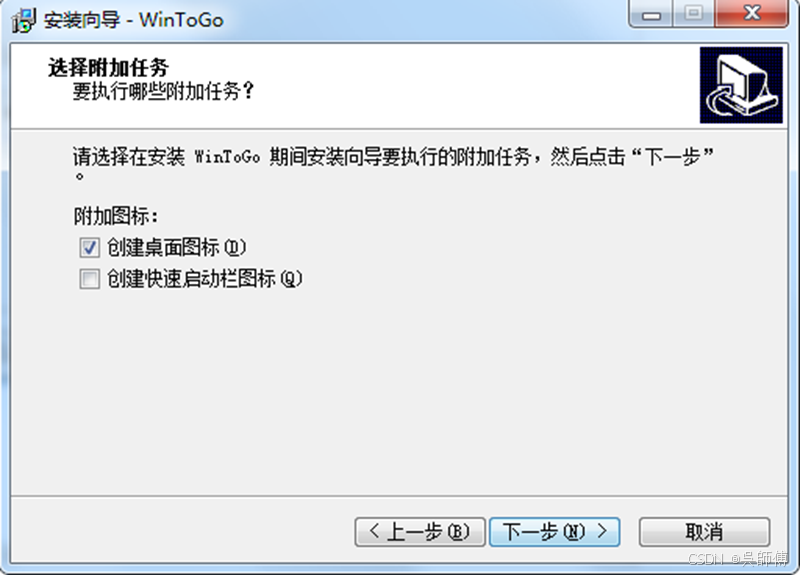800x575 pixels.
Task: Click the 创建桌面图标(D) label text
Action: 177,248
